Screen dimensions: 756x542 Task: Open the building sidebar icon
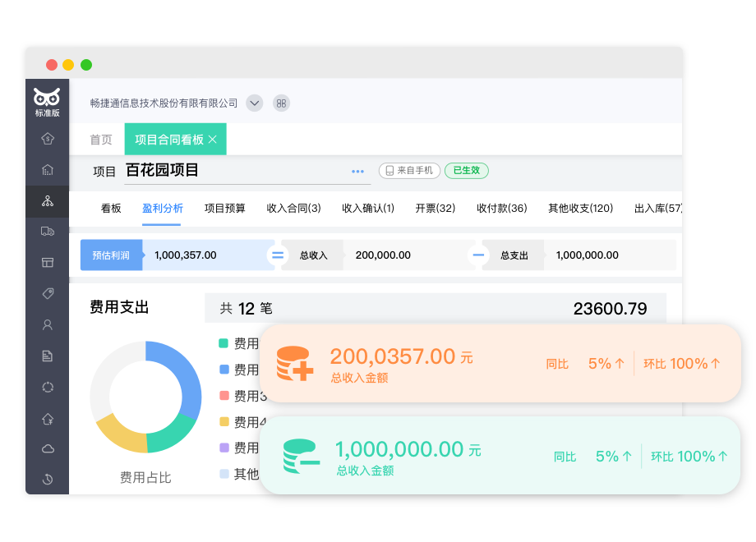click(48, 170)
